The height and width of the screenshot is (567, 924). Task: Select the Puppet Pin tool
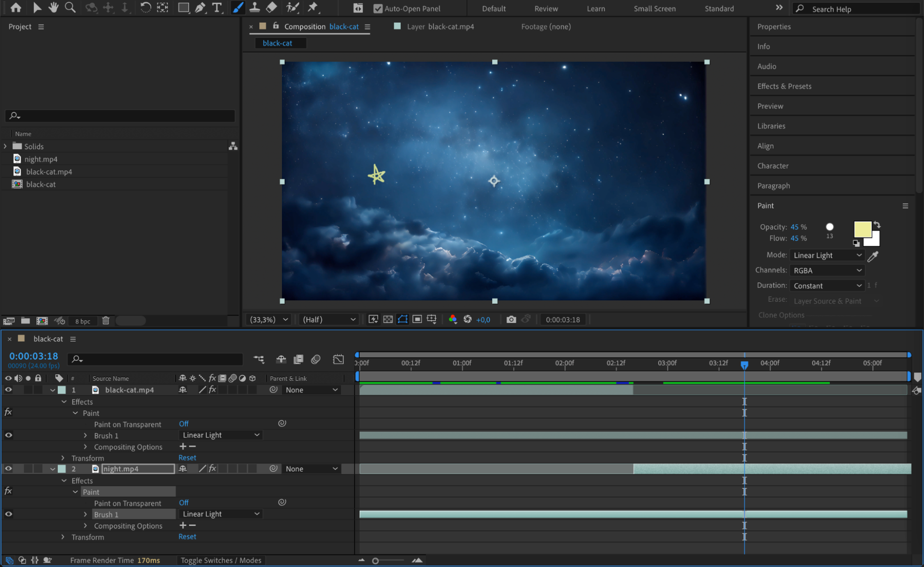pyautogui.click(x=313, y=7)
